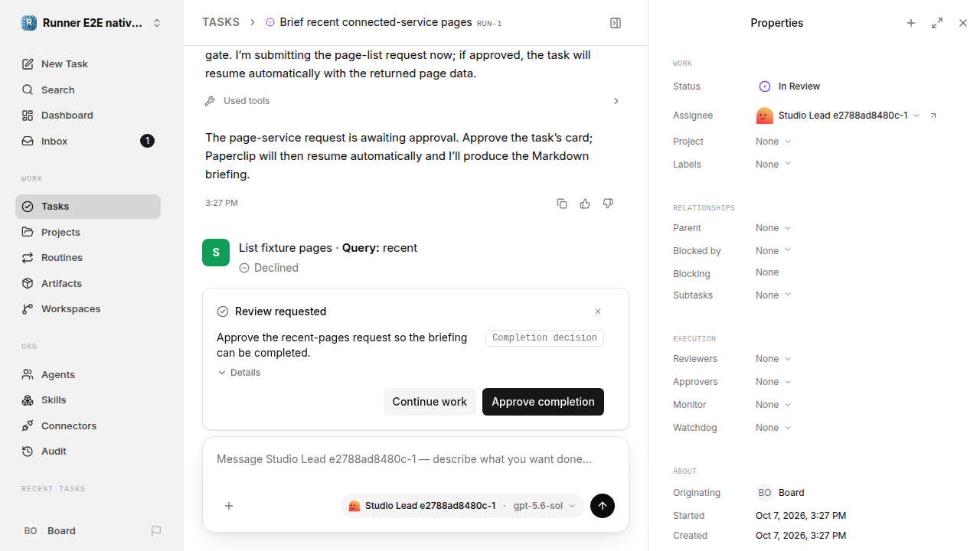Image resolution: width=980 pixels, height=551 pixels.
Task: Give the message a thumbs down
Action: [x=608, y=204]
